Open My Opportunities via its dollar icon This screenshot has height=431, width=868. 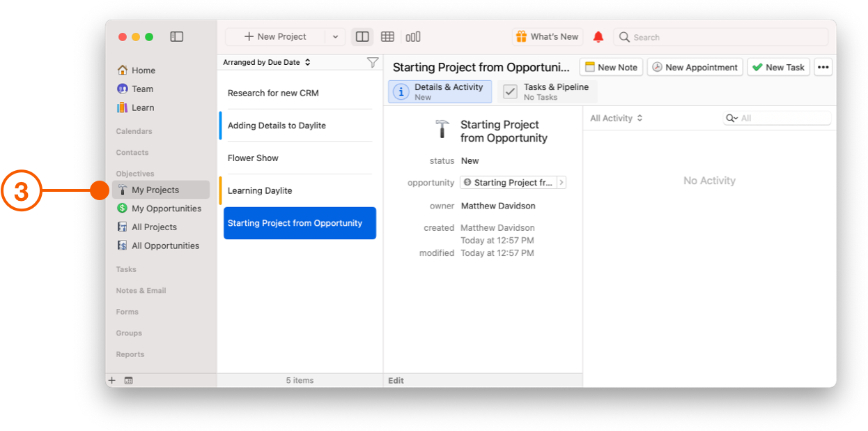[122, 208]
